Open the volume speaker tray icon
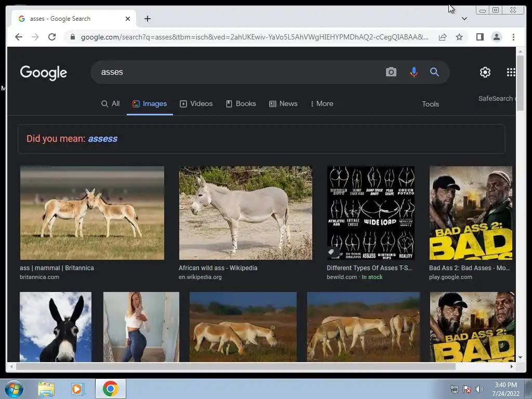This screenshot has height=399, width=532. 479,389
